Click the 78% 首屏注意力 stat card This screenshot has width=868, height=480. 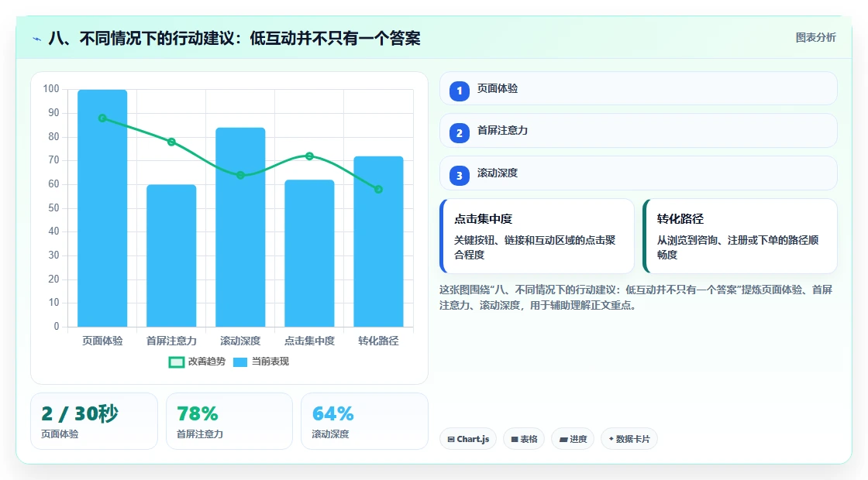229,421
